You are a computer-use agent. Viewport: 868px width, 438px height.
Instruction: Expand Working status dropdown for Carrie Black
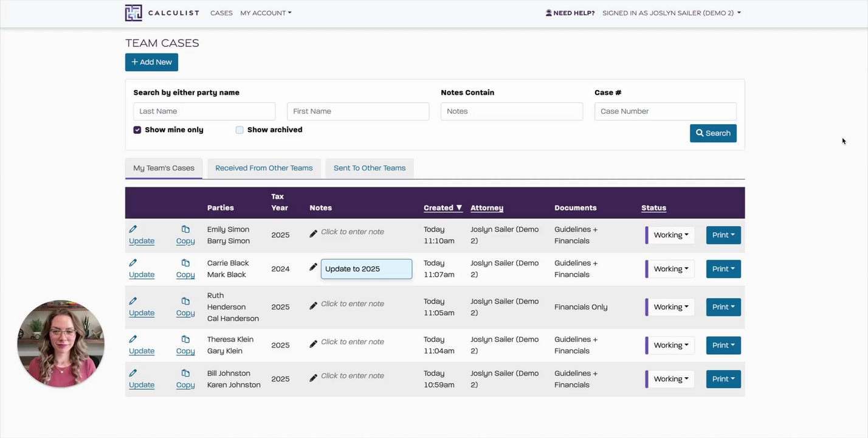[670, 269]
